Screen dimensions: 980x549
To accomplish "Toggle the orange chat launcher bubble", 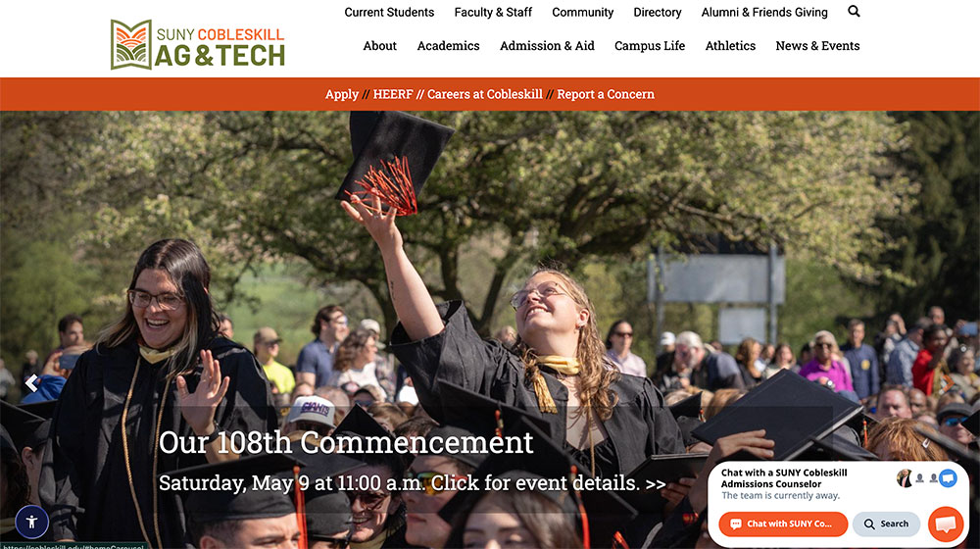I will click(946, 524).
